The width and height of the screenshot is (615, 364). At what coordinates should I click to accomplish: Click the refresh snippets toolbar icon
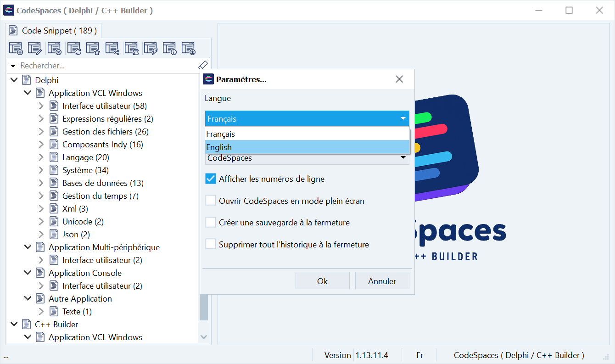pyautogui.click(x=74, y=48)
